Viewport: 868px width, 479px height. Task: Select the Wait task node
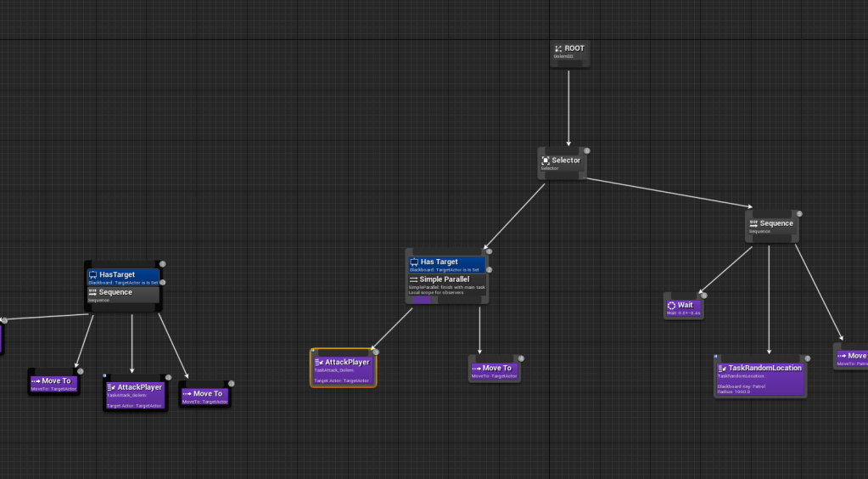click(x=684, y=307)
